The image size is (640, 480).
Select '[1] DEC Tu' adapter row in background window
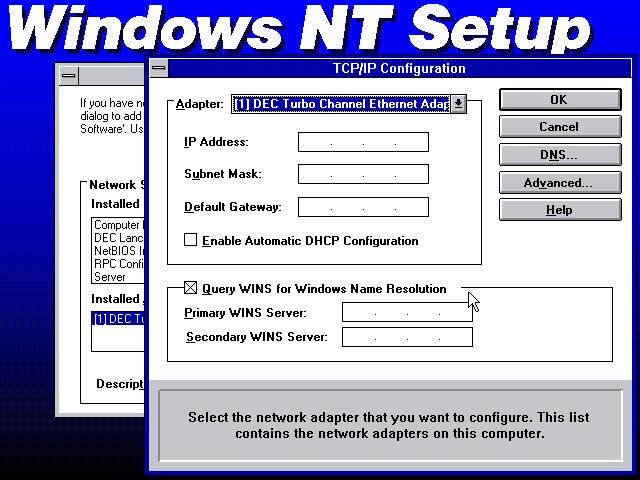click(x=118, y=319)
